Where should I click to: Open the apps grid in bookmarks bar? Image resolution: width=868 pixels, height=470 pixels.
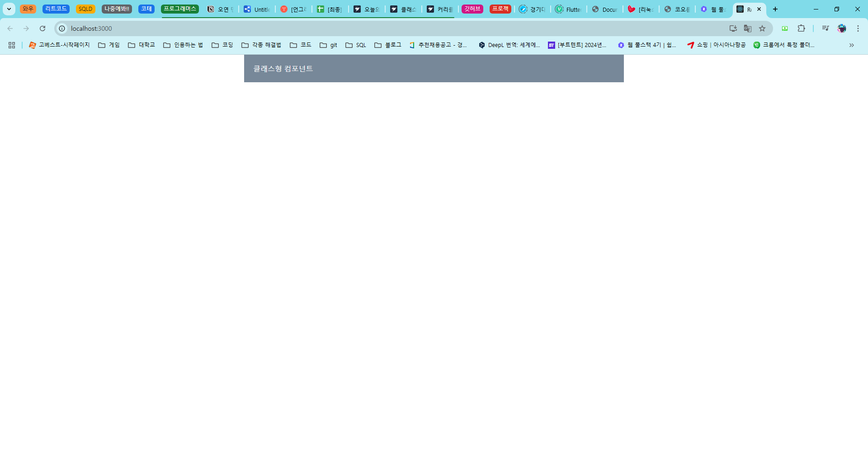(x=12, y=45)
